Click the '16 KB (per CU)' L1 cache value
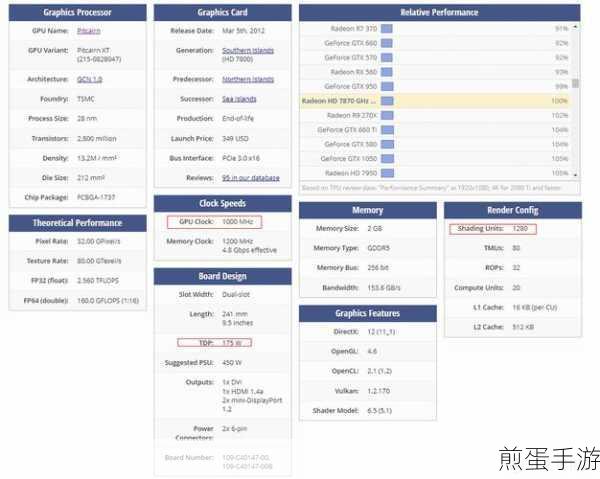The width and height of the screenshot is (600, 479). pos(535,308)
